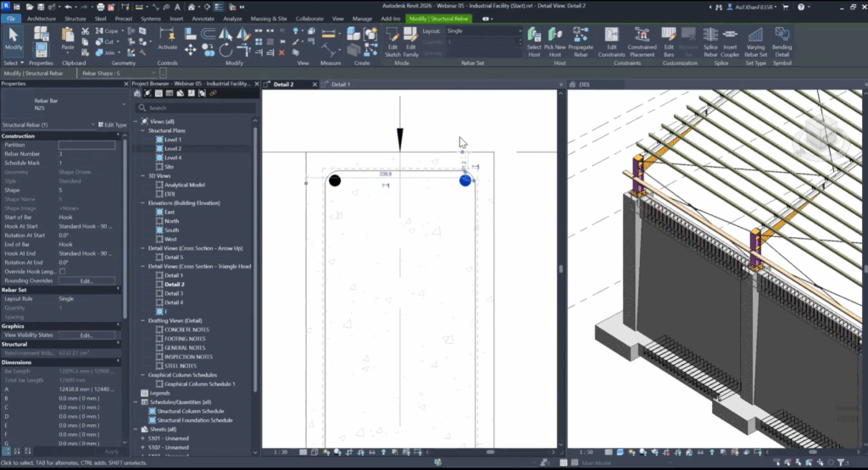Open Graphical Column Schedule 1
The height and width of the screenshot is (470, 868).
[x=199, y=384]
